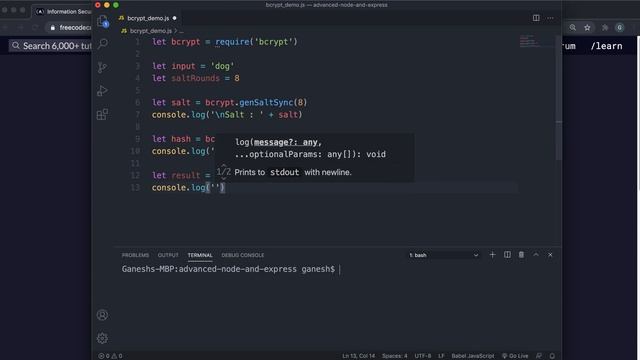
Task: Open the Explorer view in activity bar
Action: (102, 21)
